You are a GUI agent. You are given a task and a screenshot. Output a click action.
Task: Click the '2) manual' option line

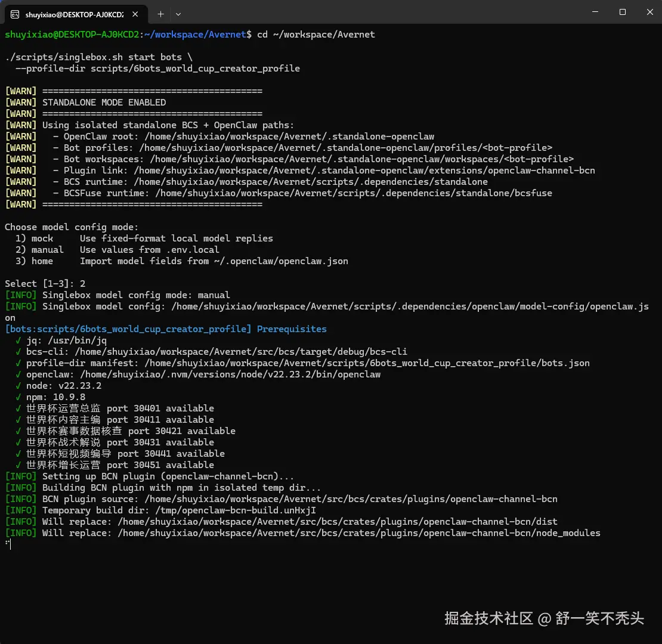pos(117,250)
